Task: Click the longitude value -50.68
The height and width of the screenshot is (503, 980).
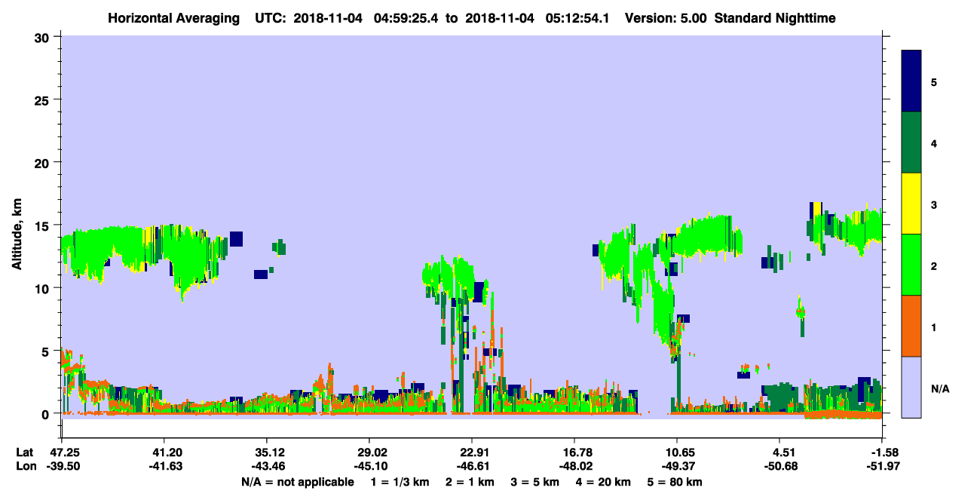Action: pyautogui.click(x=781, y=466)
